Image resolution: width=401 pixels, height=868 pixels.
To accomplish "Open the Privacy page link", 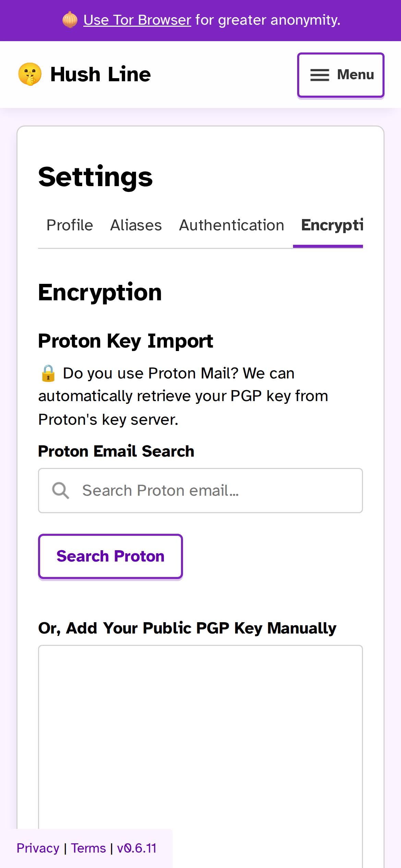I will point(38,848).
